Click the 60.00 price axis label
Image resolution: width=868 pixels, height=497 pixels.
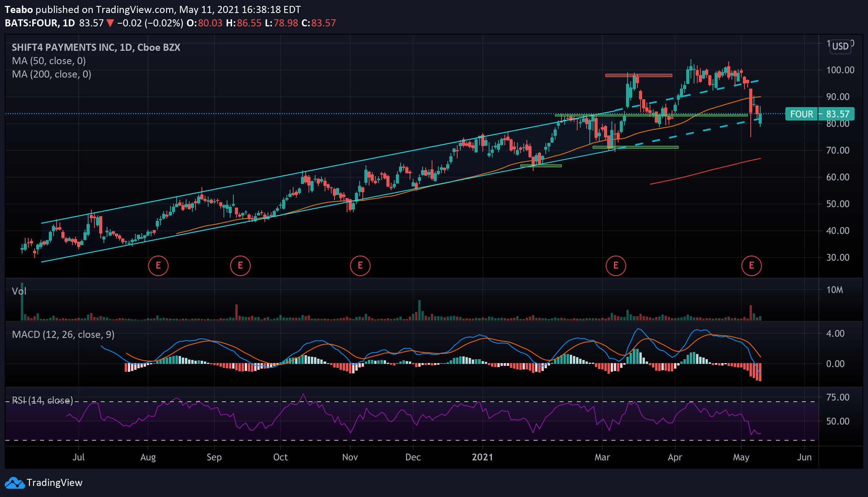tap(838, 177)
